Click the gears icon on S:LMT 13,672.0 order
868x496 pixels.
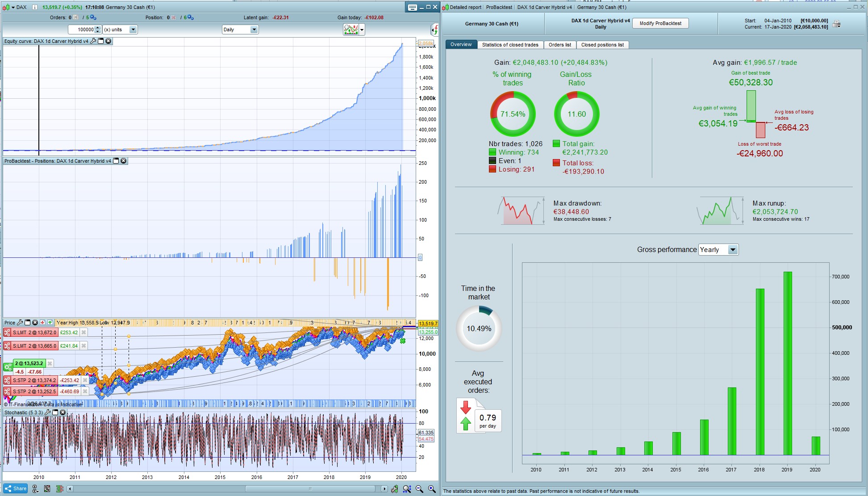[7, 332]
